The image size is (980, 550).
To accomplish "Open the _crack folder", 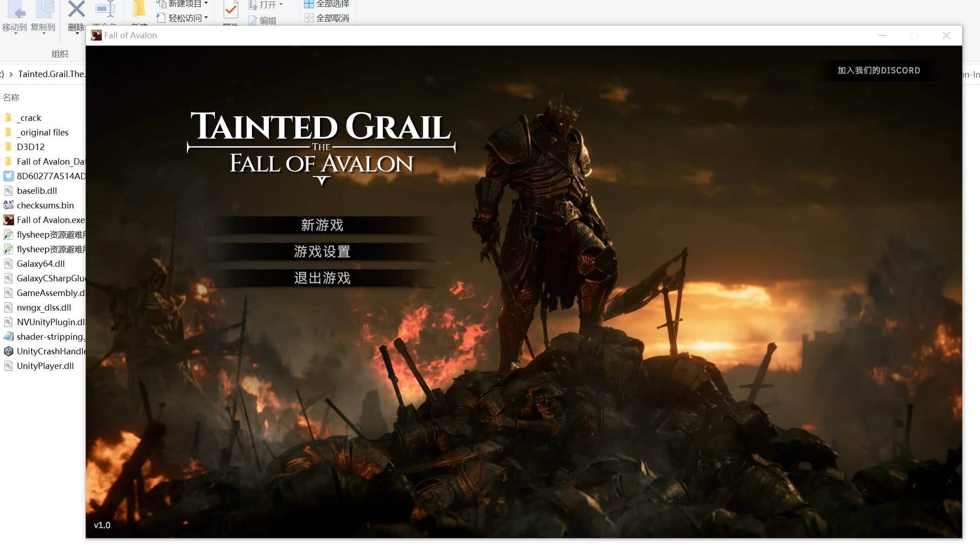I will tap(29, 117).
